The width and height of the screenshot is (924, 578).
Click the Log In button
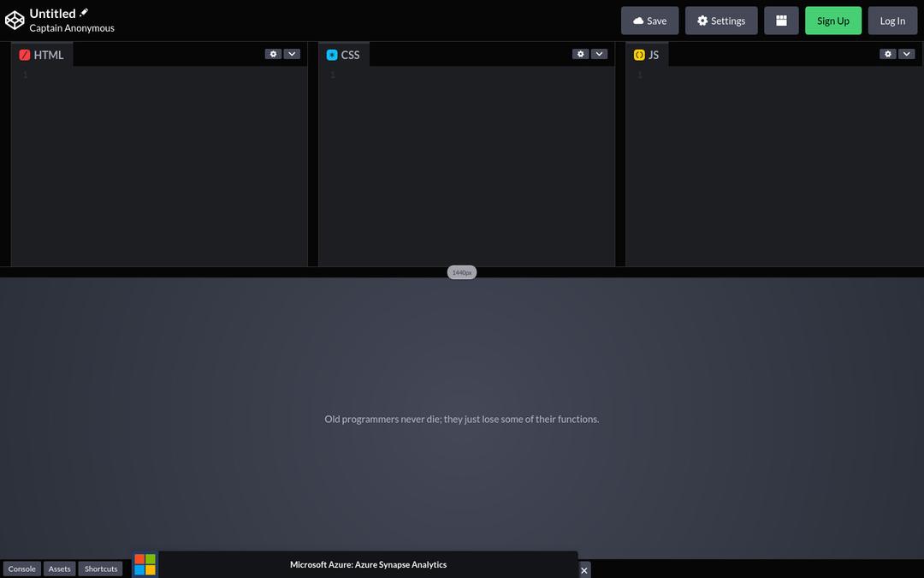(892, 20)
